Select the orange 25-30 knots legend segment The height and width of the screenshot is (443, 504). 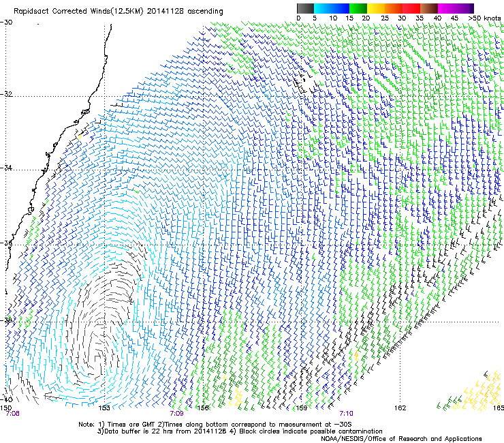394,8
